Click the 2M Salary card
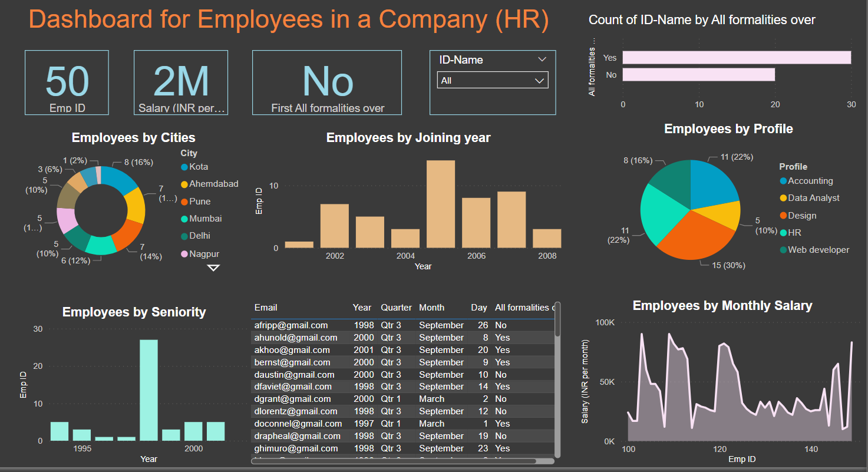Screen dimensions: 868x472 click(180, 82)
